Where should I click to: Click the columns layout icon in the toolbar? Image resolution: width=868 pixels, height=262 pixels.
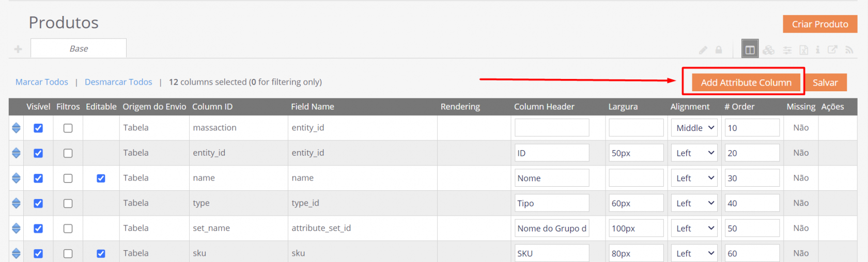tap(750, 50)
